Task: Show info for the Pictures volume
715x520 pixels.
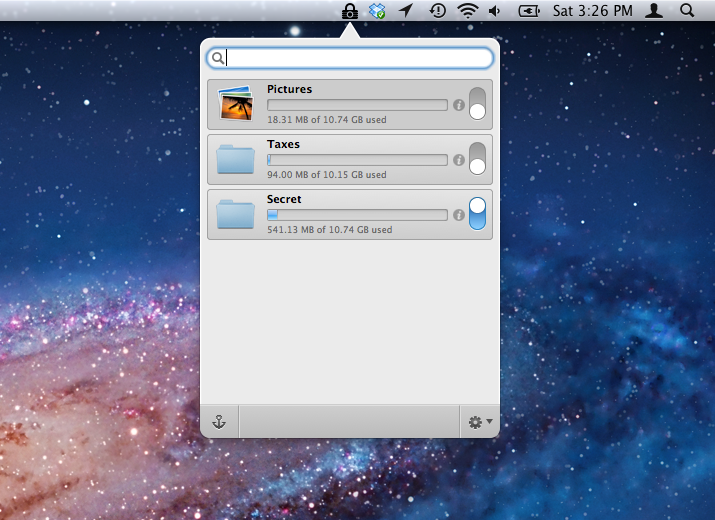Action: [x=459, y=105]
